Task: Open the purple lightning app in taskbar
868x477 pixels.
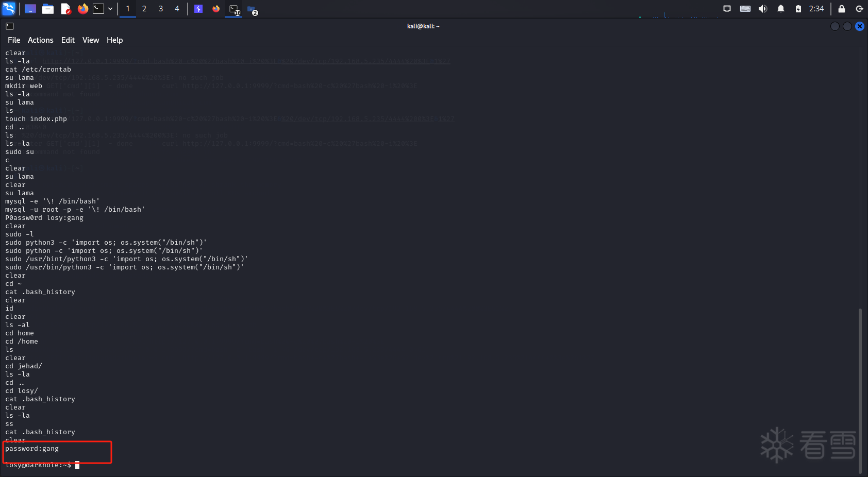Action: [198, 9]
